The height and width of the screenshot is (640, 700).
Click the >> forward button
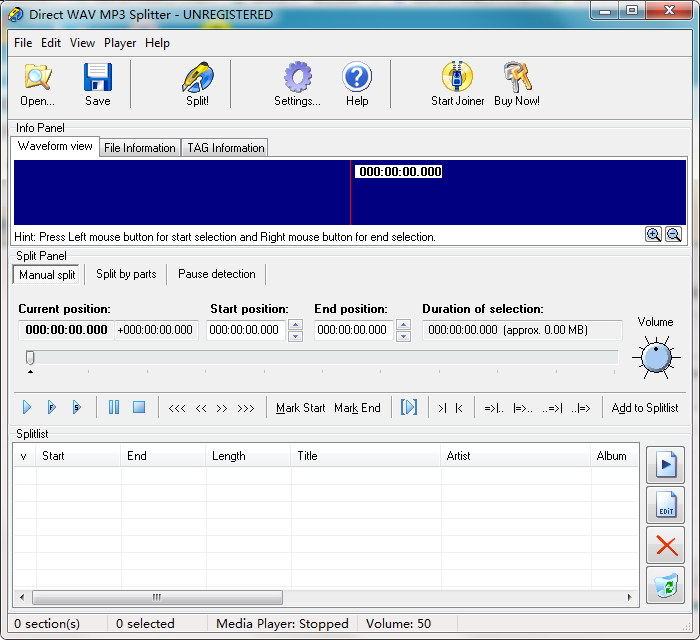pyautogui.click(x=222, y=408)
